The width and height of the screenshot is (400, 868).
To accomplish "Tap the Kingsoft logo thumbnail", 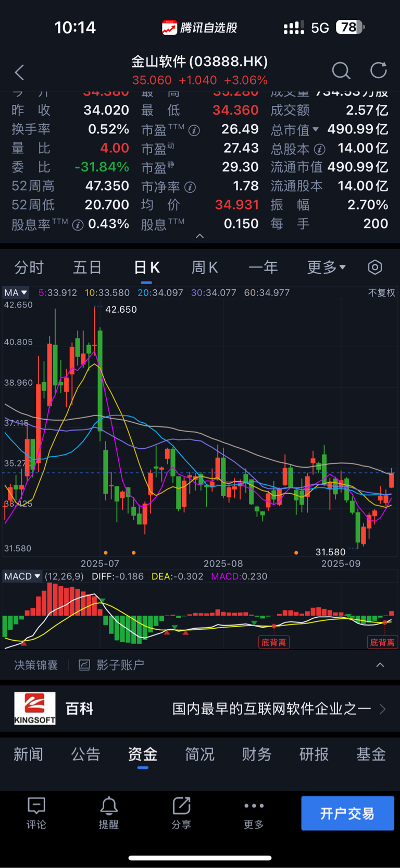I will [x=35, y=708].
